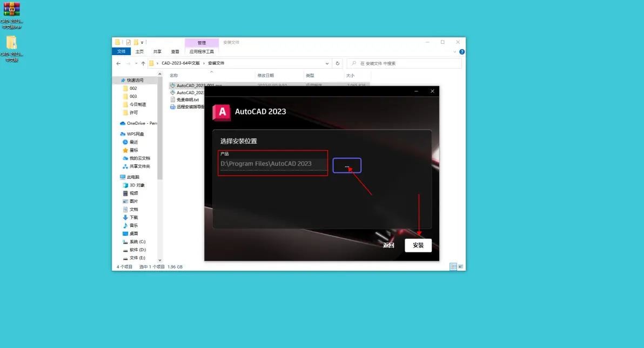Click the install path field D:\Program Files\AutoCAD 2023
This screenshot has width=644, height=348.
pyautogui.click(x=273, y=164)
